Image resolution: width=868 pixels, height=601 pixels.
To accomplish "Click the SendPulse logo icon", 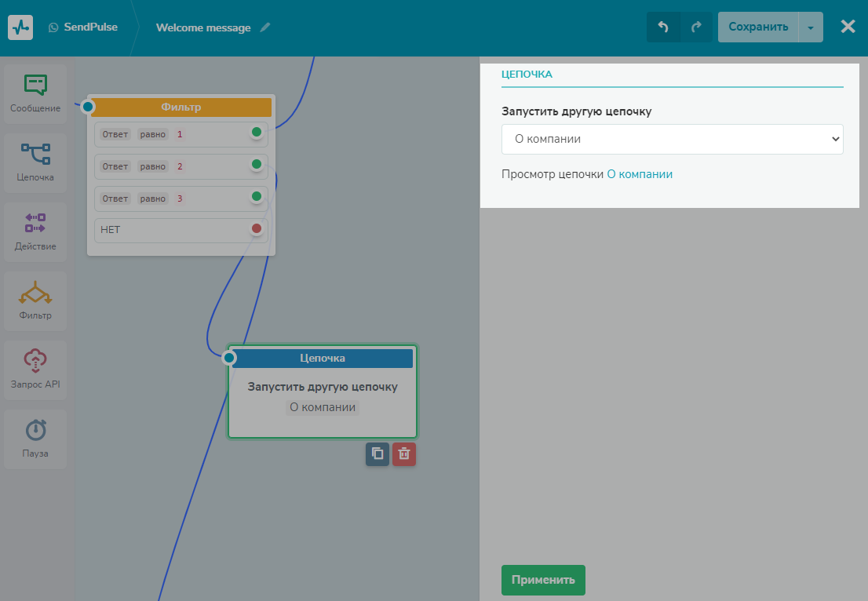I will click(x=20, y=27).
